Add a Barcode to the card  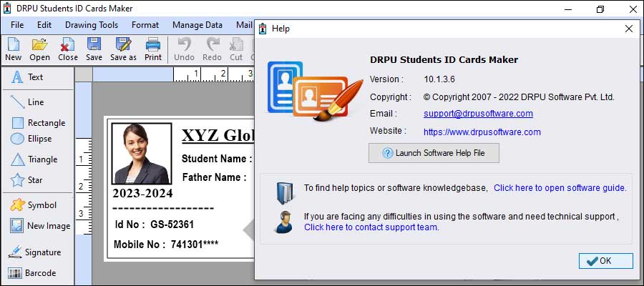pyautogui.click(x=32, y=273)
